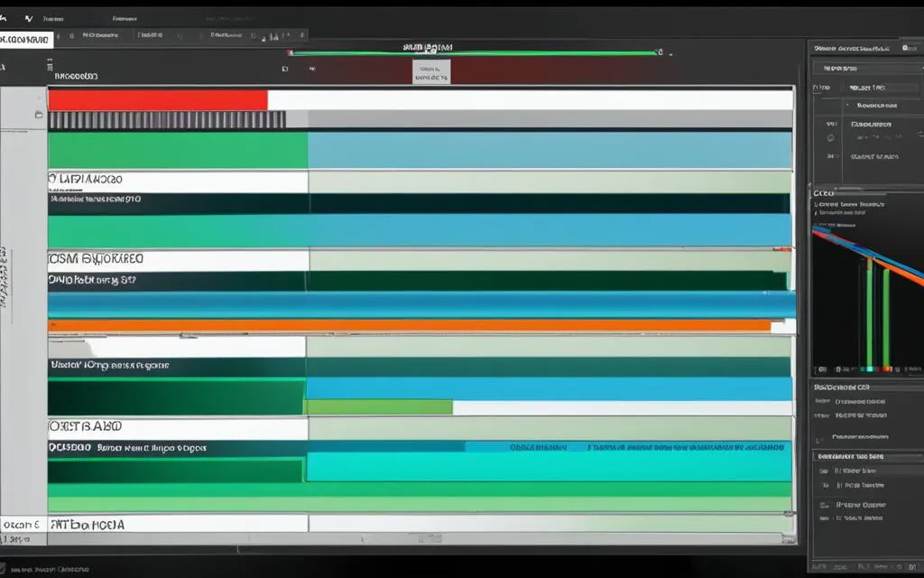Select the Multitrack view icon beside it
This screenshot has height=578, width=924.
pos(29,16)
